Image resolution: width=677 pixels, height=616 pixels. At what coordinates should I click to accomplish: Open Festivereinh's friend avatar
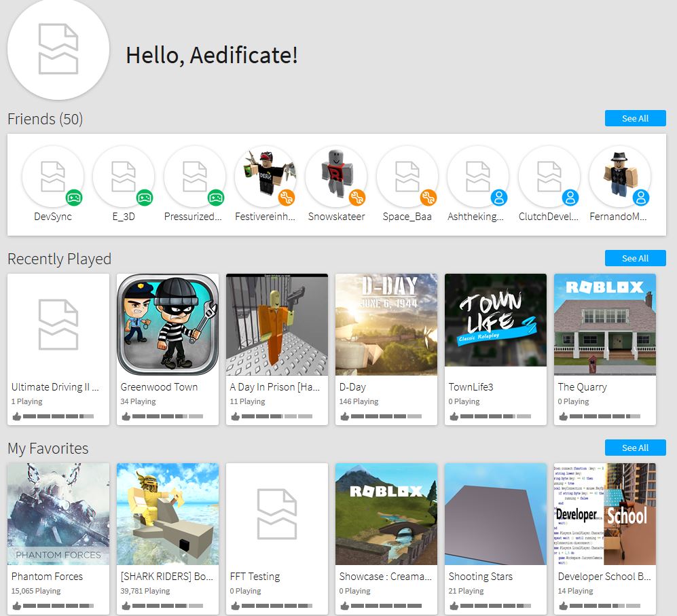[266, 177]
